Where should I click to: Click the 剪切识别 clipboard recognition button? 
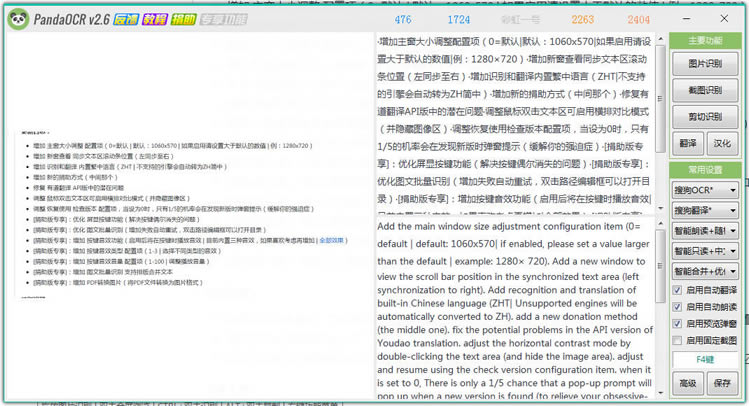click(705, 117)
